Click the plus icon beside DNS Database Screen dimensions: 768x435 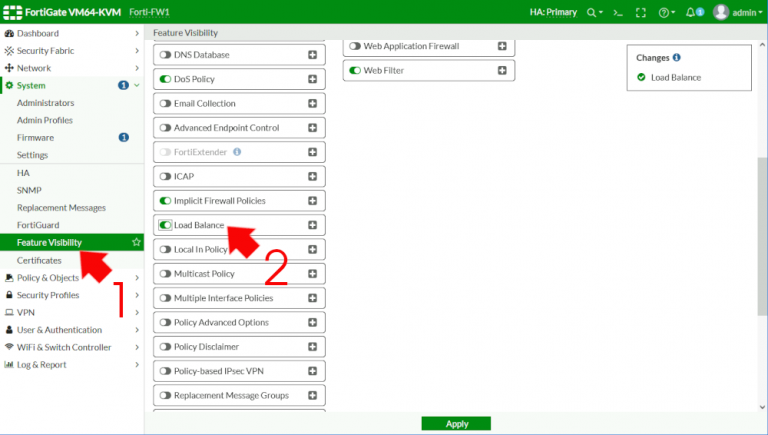312,54
